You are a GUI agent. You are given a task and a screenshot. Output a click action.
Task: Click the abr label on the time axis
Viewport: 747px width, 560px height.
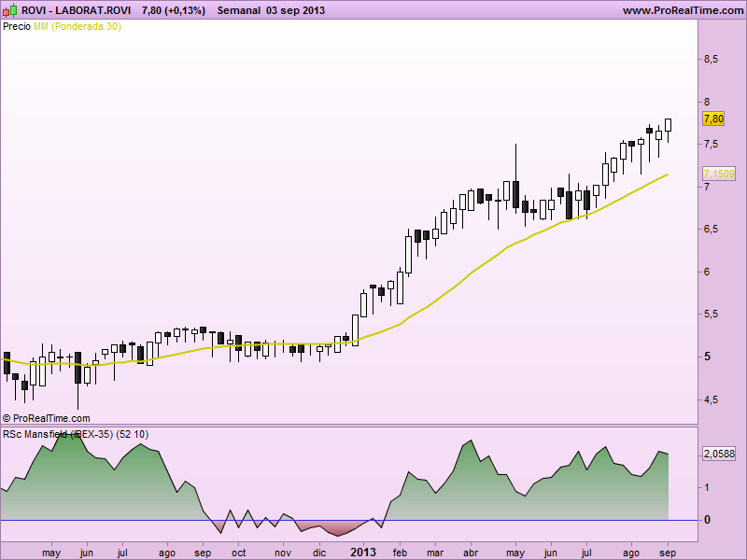pos(471,553)
